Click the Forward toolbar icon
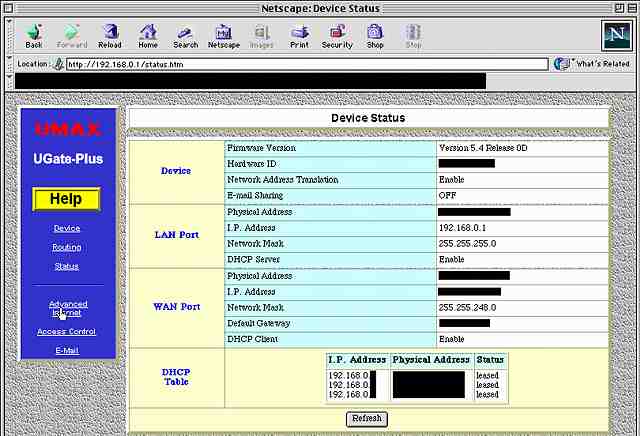This screenshot has width=640, height=436. 72,36
